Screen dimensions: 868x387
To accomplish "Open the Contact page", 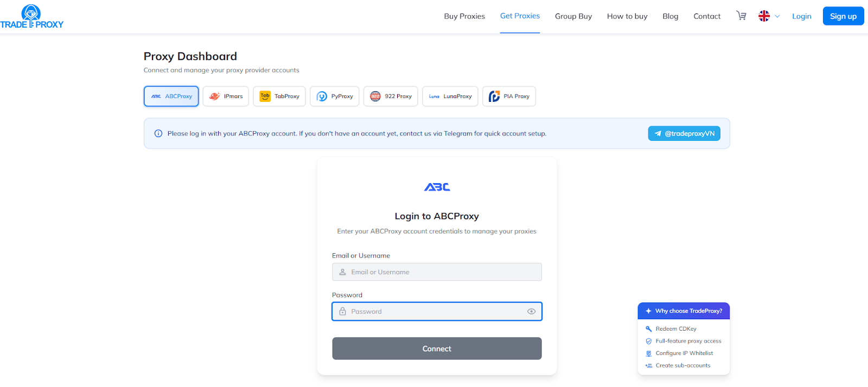I will pyautogui.click(x=707, y=16).
